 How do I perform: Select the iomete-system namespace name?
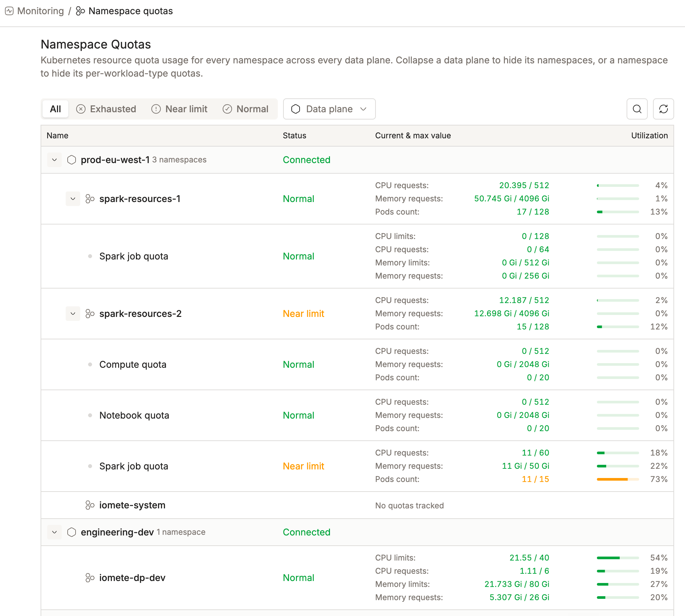[132, 505]
